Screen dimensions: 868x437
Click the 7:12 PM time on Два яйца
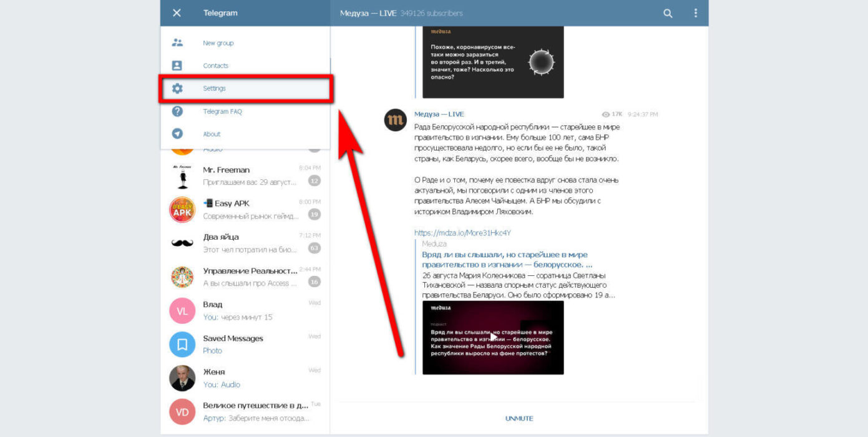point(310,235)
